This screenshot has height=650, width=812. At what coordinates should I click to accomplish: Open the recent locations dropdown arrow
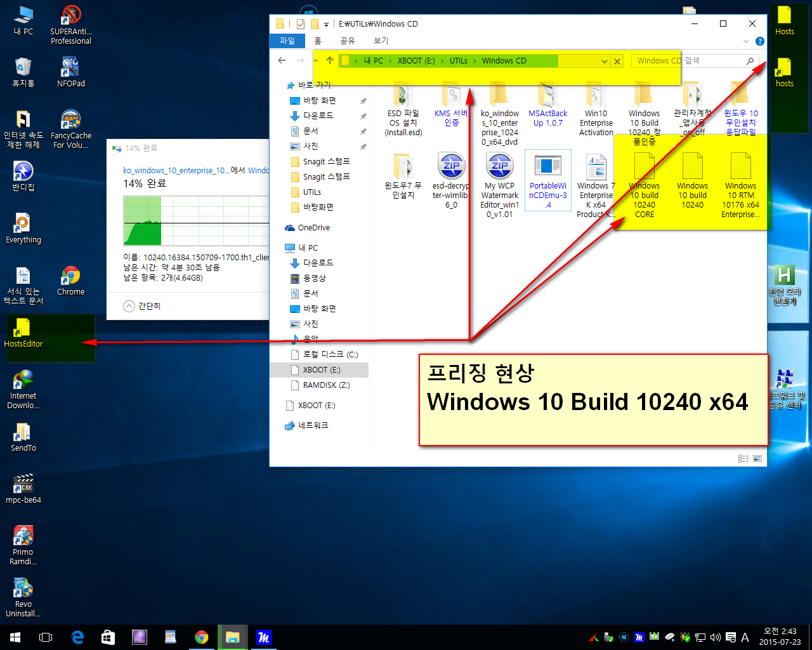316,61
